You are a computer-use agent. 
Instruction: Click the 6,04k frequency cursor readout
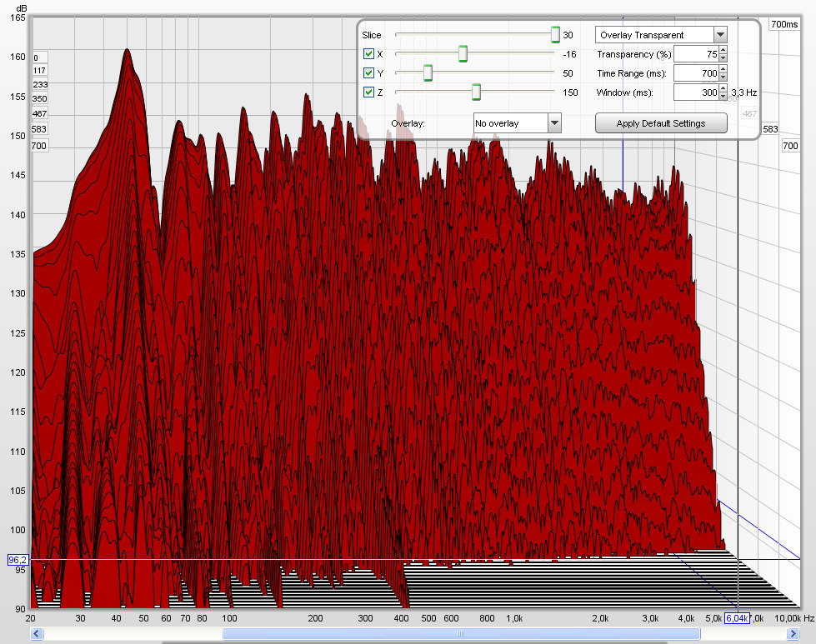[x=737, y=618]
